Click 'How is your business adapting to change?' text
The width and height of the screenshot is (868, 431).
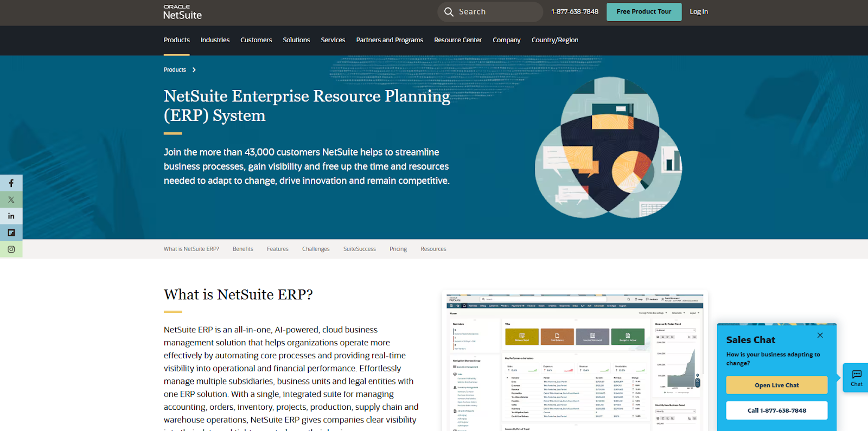773,359
